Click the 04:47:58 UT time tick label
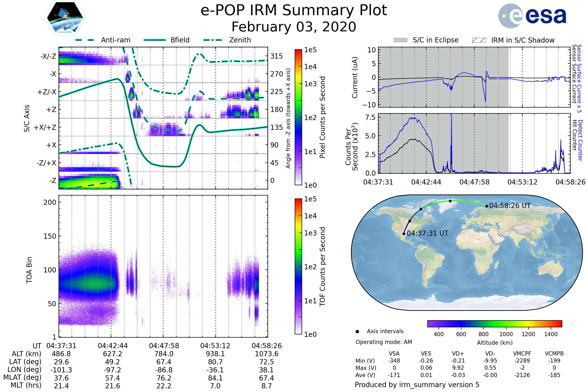588x392 pixels. pyautogui.click(x=164, y=346)
